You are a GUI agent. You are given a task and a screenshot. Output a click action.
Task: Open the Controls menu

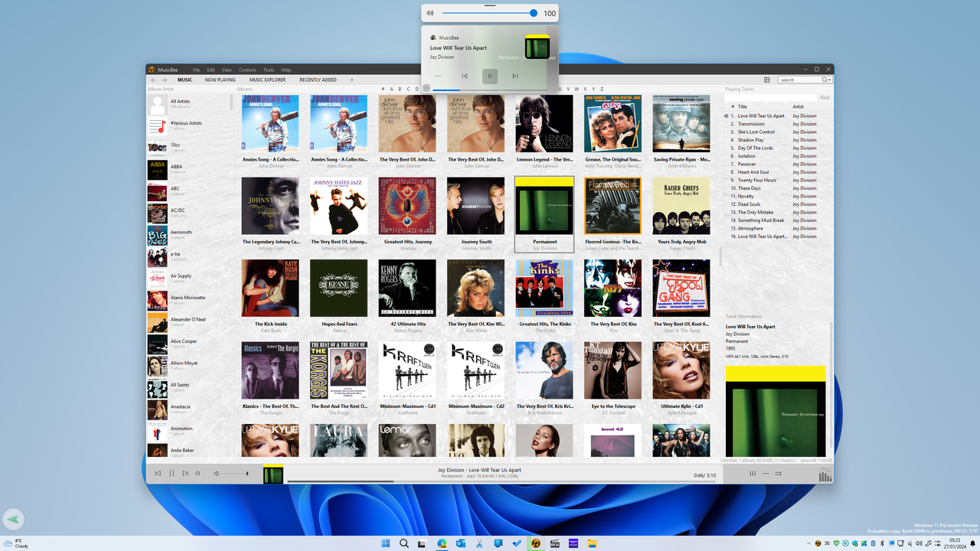[247, 70]
